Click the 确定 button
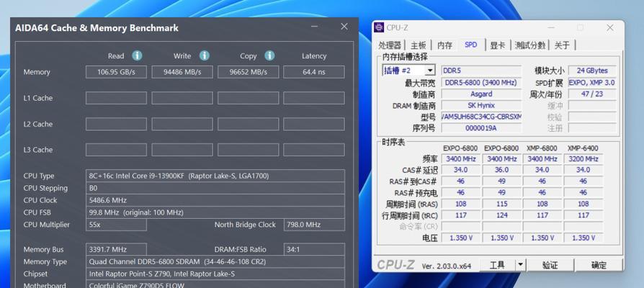 (599, 265)
